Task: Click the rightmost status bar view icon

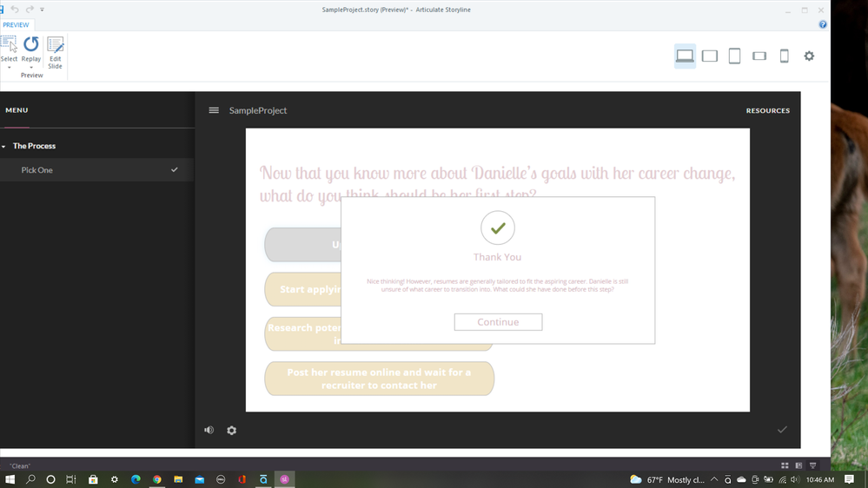Action: point(812,465)
